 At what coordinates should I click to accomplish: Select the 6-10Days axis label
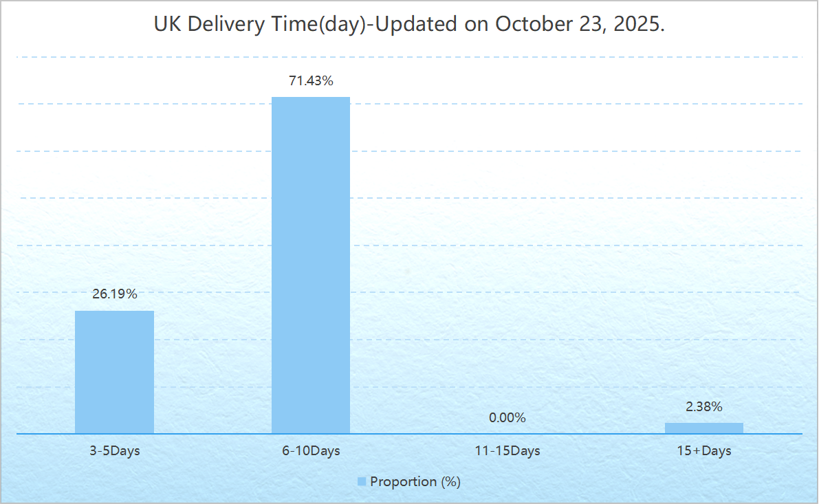311,451
